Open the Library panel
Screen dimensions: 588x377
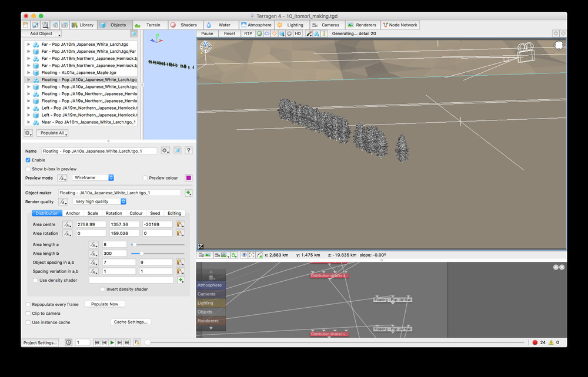pyautogui.click(x=82, y=25)
